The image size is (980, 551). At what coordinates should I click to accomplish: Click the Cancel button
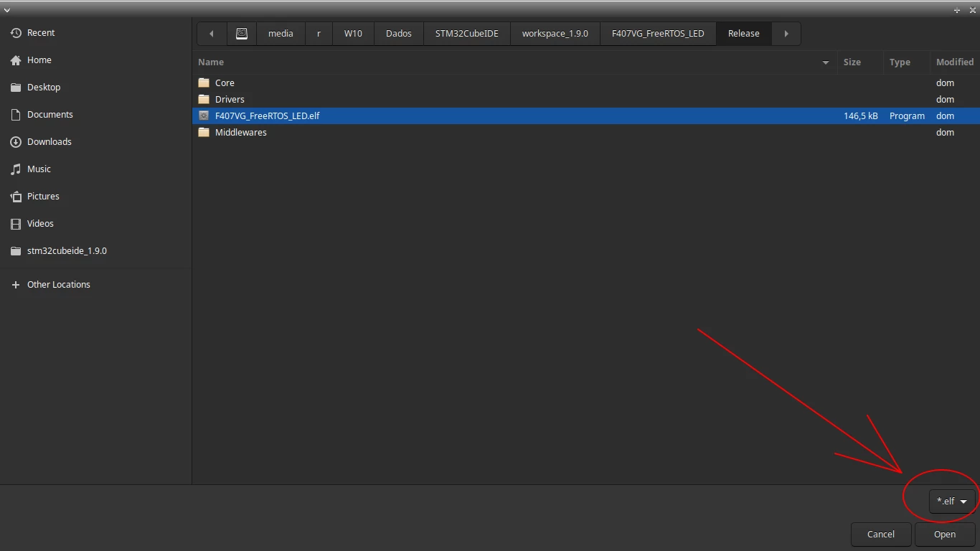tap(881, 534)
